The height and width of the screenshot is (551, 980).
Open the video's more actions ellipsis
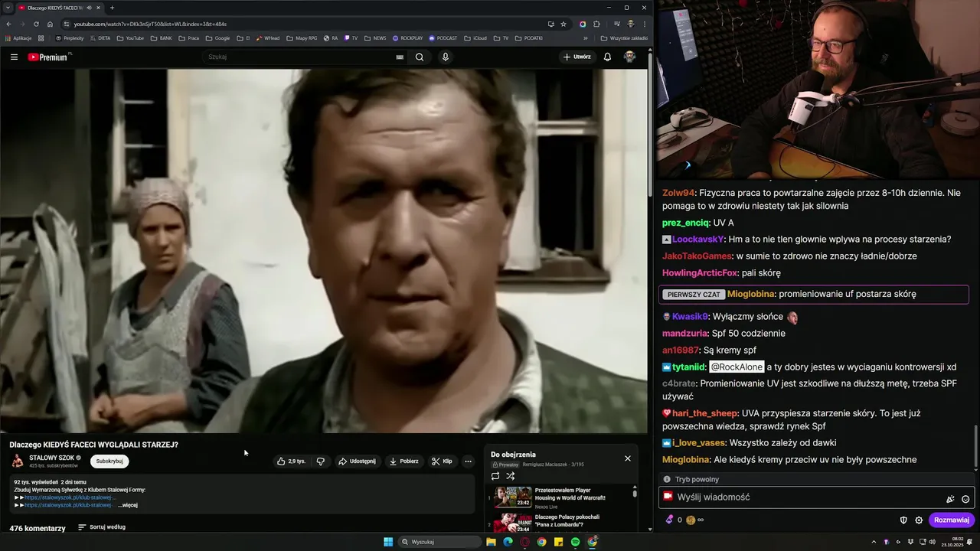coord(468,461)
